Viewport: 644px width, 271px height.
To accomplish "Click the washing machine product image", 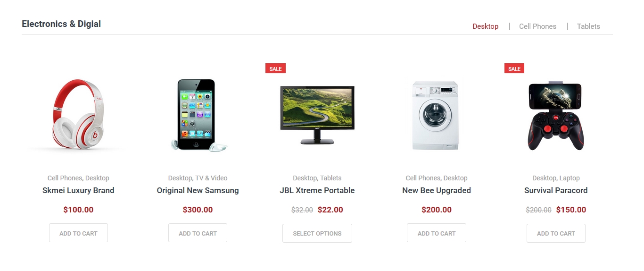I will [436, 115].
